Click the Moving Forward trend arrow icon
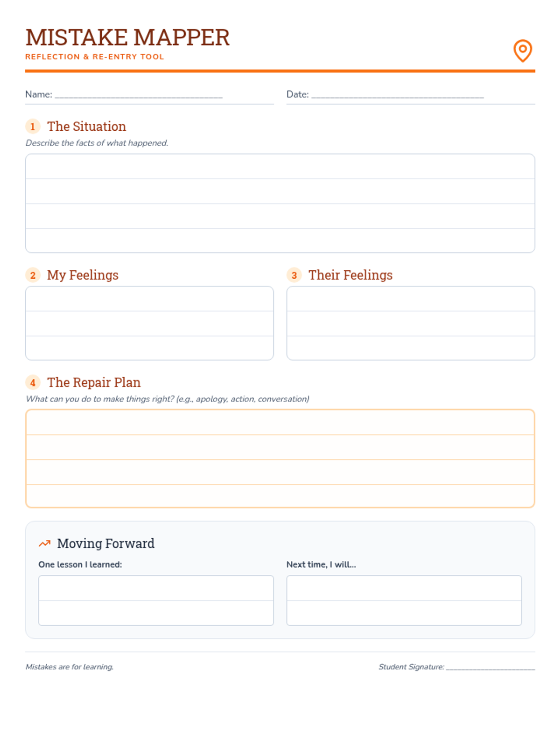 [x=44, y=543]
